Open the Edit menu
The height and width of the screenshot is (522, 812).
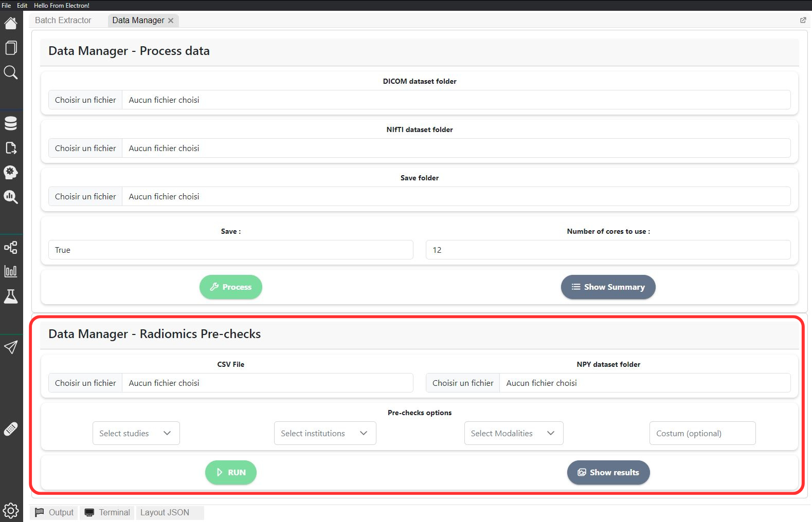[22, 5]
